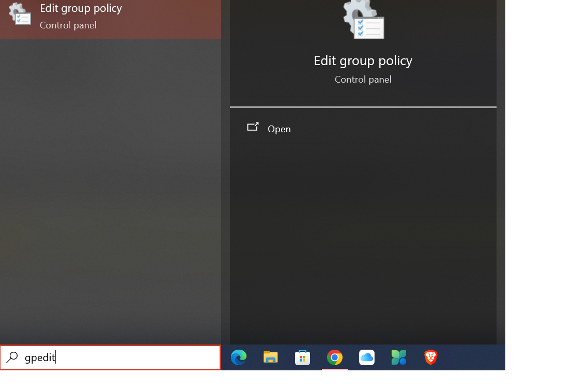Open Microsoft Store from the taskbar
The height and width of the screenshot is (391, 588).
pos(302,357)
